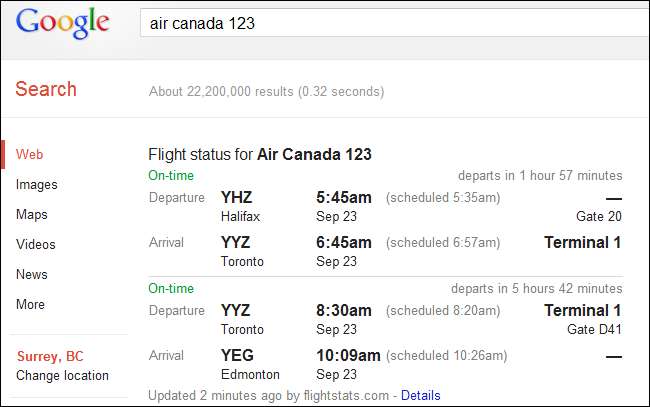Click the 10:09am arrival time
Screen dimensions: 650x407
(x=348, y=356)
